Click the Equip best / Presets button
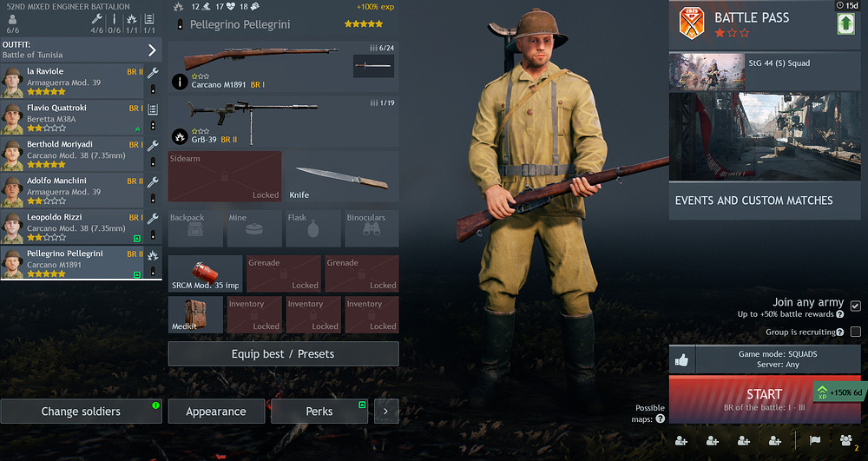This screenshot has height=461, width=868. click(283, 353)
